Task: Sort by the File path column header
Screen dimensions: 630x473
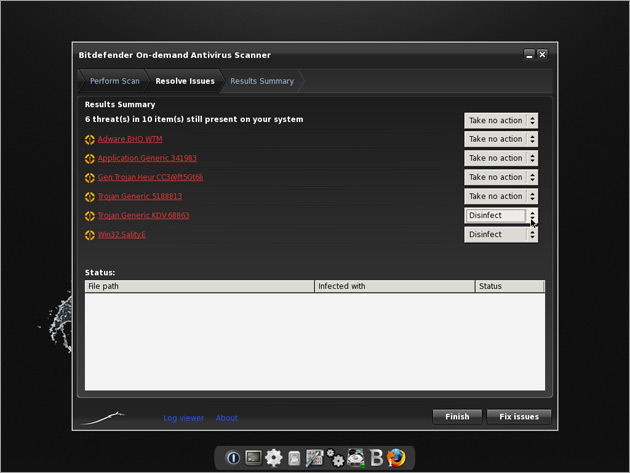Action: (x=200, y=286)
